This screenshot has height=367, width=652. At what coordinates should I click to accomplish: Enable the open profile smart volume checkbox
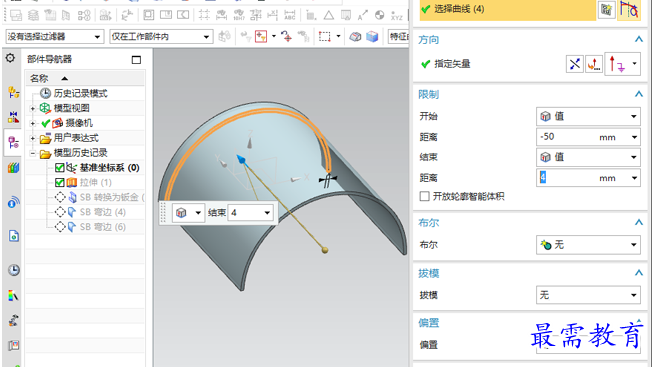[424, 196]
